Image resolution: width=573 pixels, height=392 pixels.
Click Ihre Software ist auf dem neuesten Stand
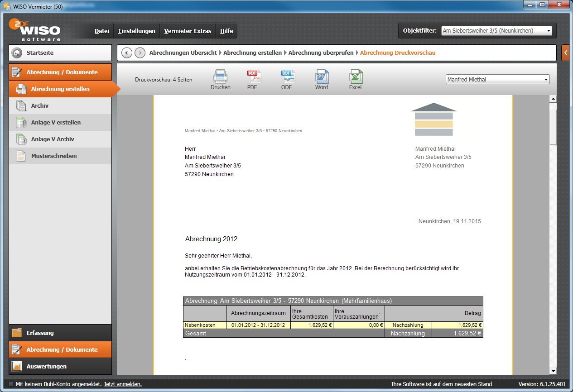pos(442,384)
